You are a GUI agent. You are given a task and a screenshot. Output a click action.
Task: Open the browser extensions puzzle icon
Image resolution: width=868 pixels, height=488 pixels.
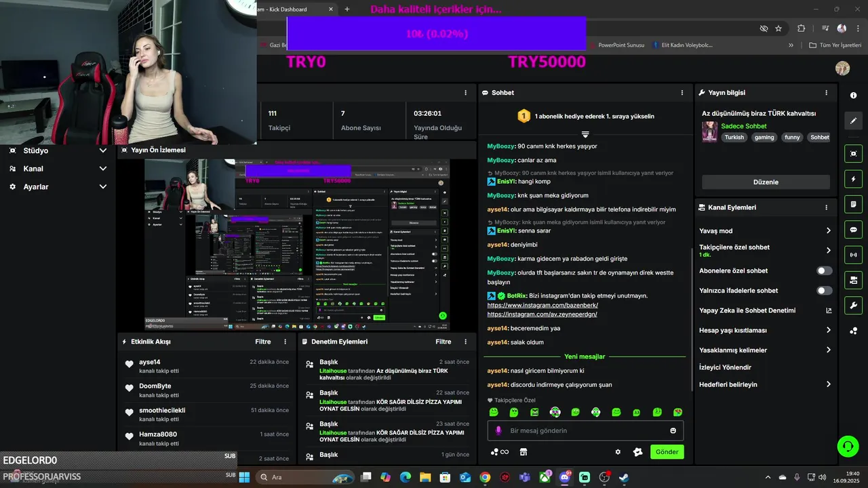[801, 28]
